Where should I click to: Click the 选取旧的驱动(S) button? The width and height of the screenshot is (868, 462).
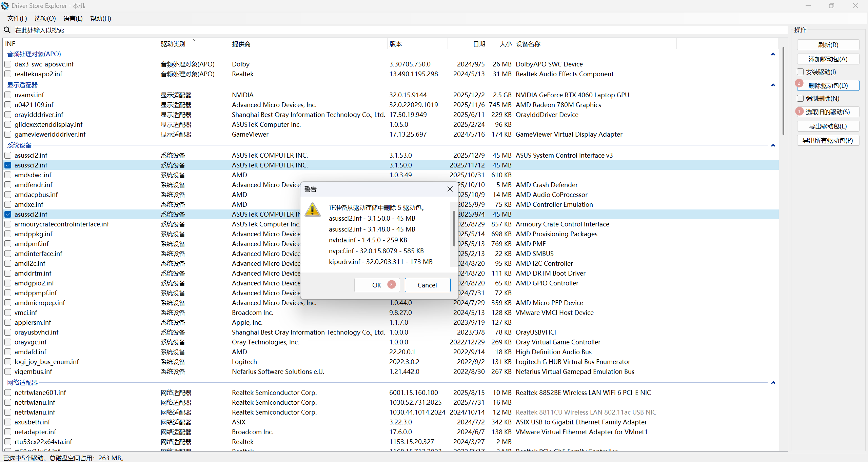point(828,112)
